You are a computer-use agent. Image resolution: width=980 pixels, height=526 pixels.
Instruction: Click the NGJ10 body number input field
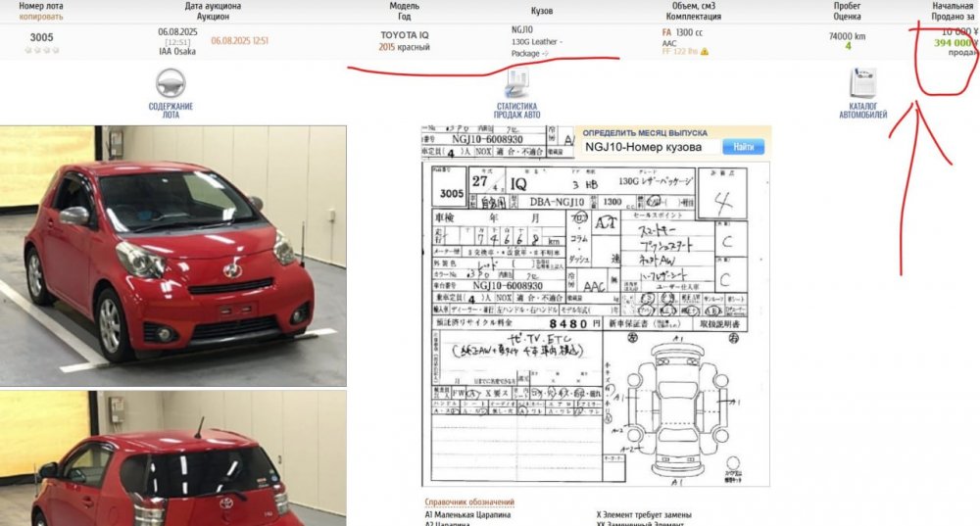tap(650, 147)
